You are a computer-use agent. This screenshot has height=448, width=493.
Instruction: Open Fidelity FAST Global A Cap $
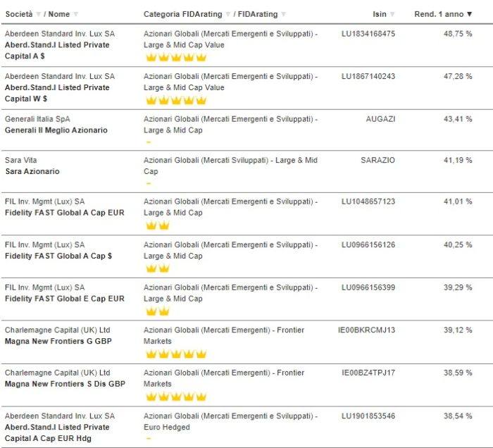(x=58, y=256)
